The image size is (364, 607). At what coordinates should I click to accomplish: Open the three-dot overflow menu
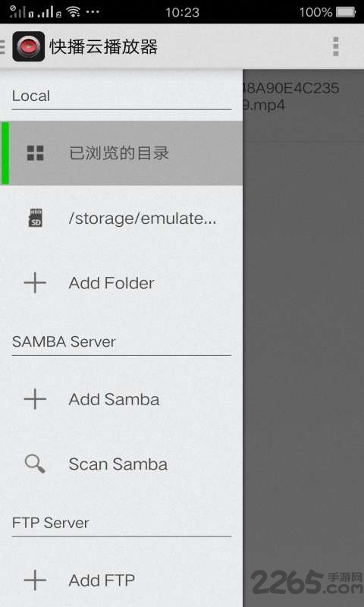[336, 46]
